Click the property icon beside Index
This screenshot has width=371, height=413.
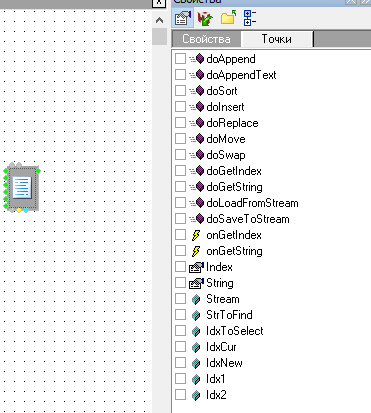tap(196, 267)
